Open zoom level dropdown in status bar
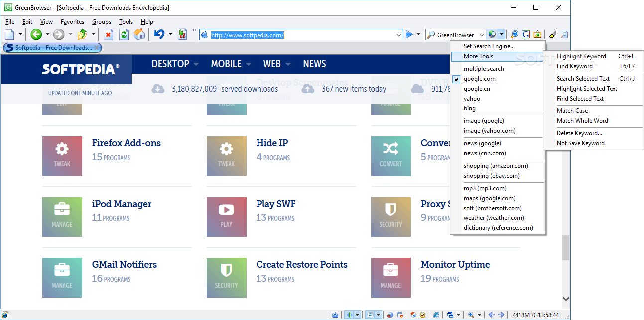This screenshot has width=644, height=320. [480, 315]
